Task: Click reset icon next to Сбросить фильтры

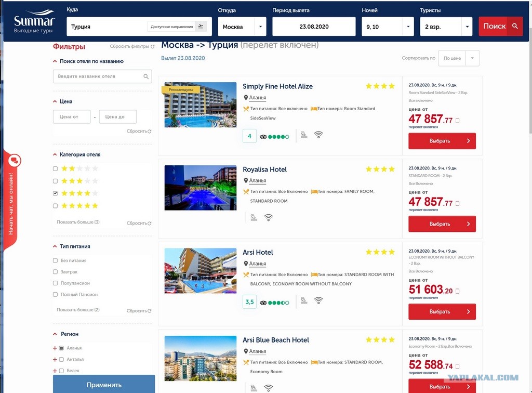Action: pos(152,46)
